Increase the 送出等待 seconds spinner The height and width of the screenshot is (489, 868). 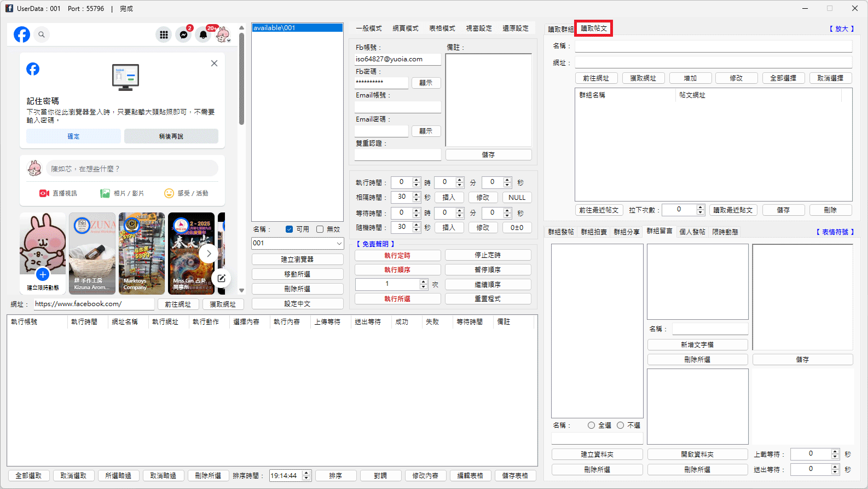point(835,467)
